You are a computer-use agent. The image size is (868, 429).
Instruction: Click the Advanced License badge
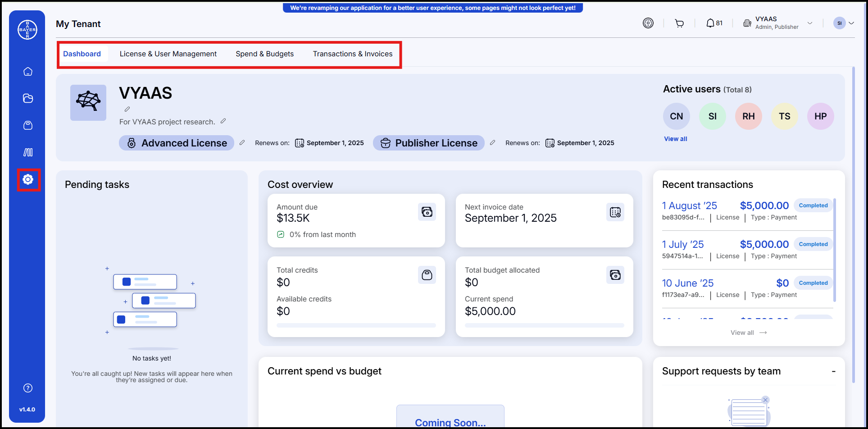[177, 143]
